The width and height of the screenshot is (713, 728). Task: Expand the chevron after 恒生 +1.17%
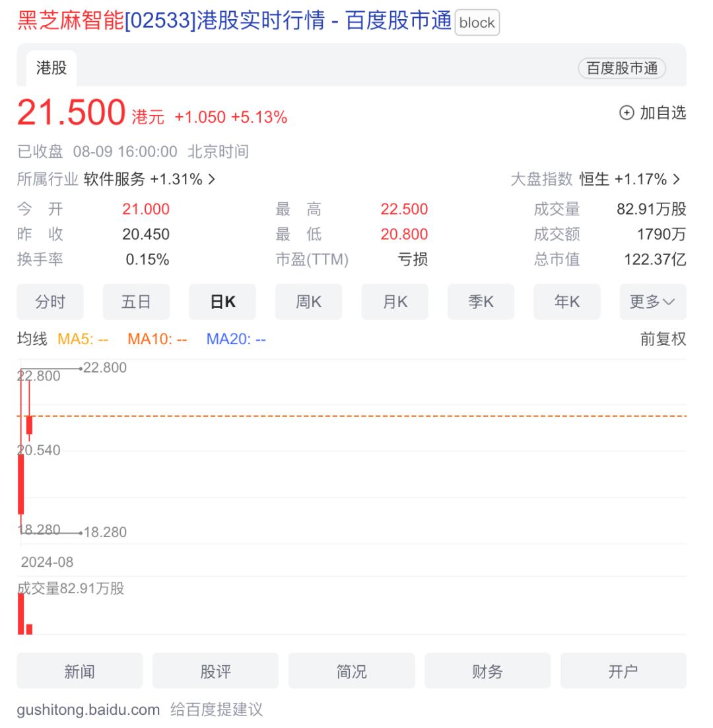click(x=677, y=179)
